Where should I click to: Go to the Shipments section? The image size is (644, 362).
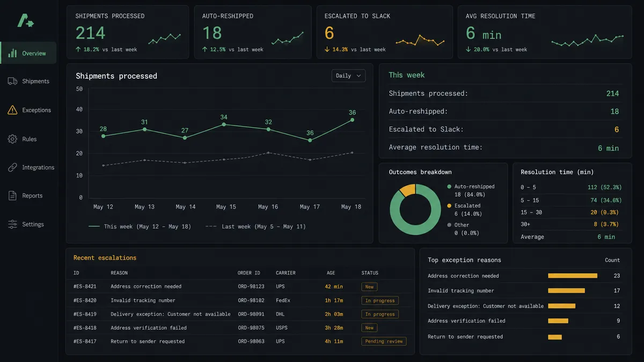(x=28, y=82)
